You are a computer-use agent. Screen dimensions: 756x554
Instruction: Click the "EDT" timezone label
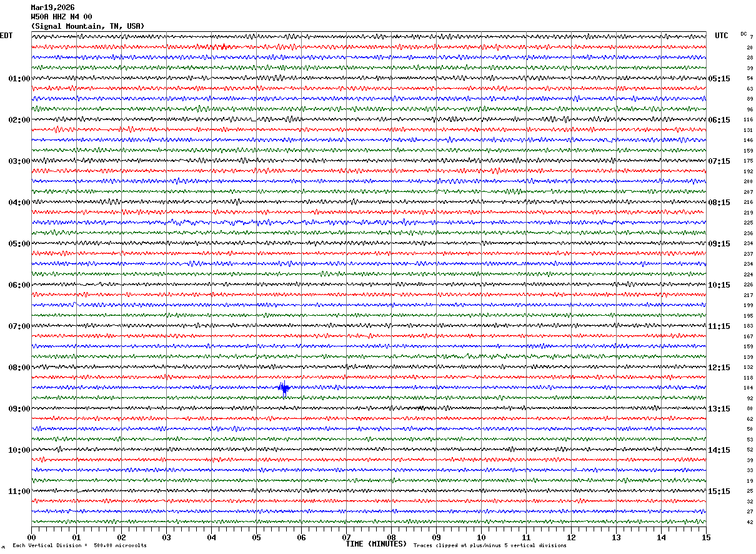click(x=6, y=36)
